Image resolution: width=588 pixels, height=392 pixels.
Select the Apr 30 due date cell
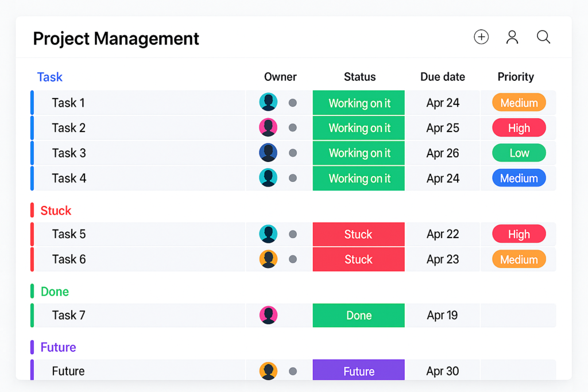(442, 371)
